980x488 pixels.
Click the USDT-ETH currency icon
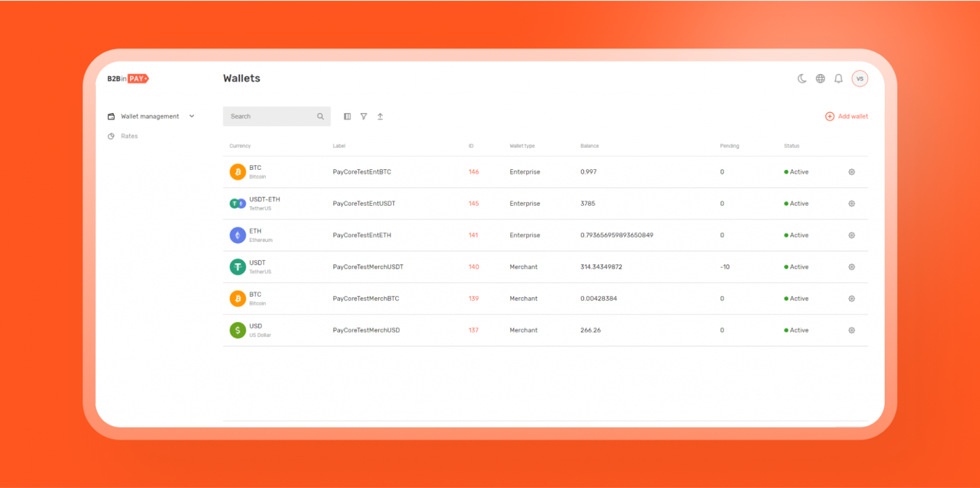coord(238,203)
